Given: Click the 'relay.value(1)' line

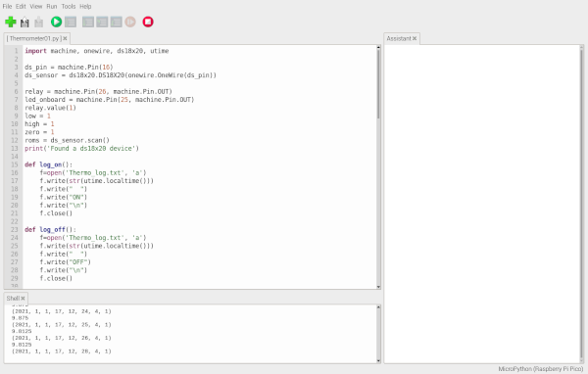Looking at the screenshot, I should [x=50, y=108].
